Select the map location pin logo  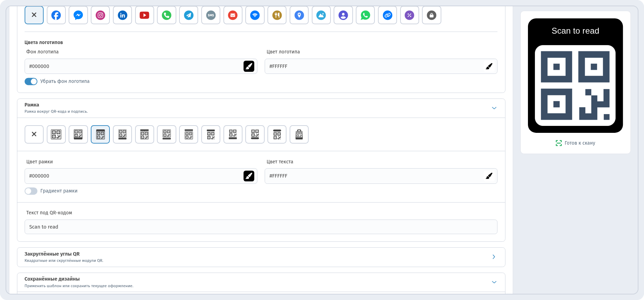[x=299, y=15]
